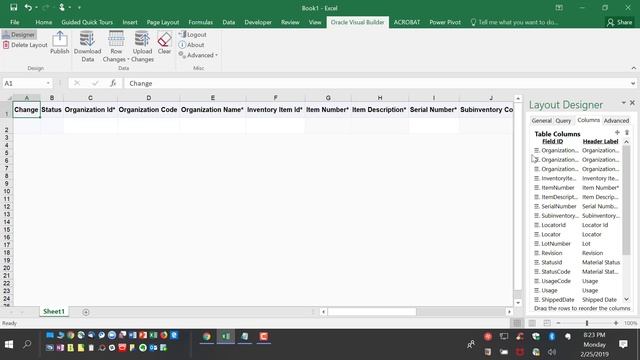Open the Data ribbon tab

point(229,22)
